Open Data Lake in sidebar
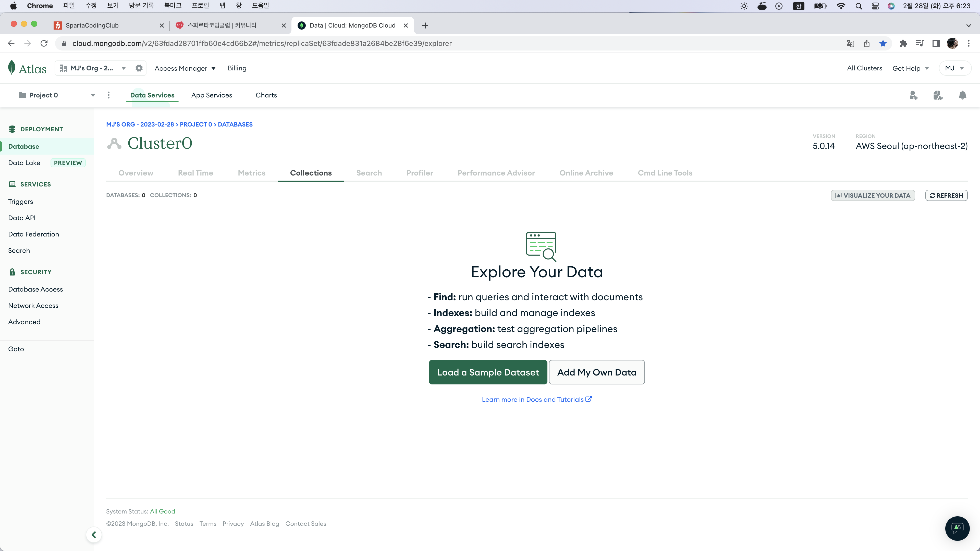The image size is (980, 551). pos(24,163)
